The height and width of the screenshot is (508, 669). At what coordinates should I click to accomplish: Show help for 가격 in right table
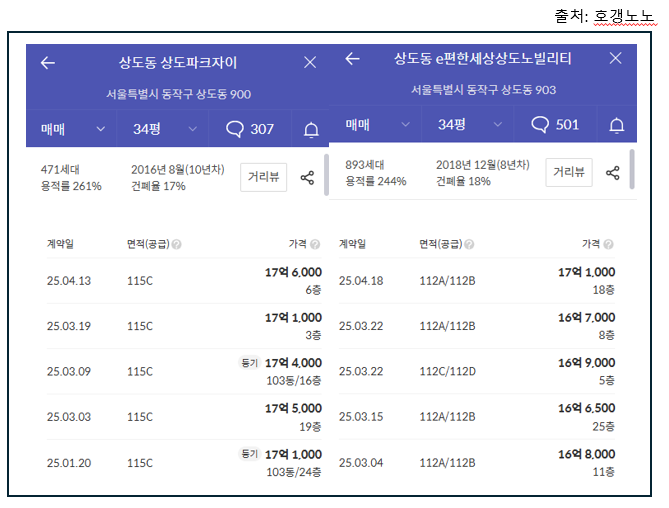(x=608, y=244)
